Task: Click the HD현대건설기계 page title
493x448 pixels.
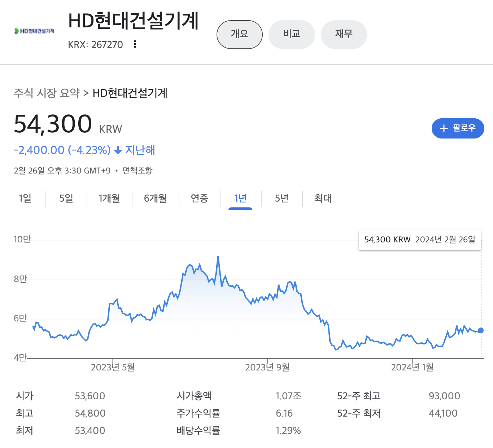Action: coord(134,21)
